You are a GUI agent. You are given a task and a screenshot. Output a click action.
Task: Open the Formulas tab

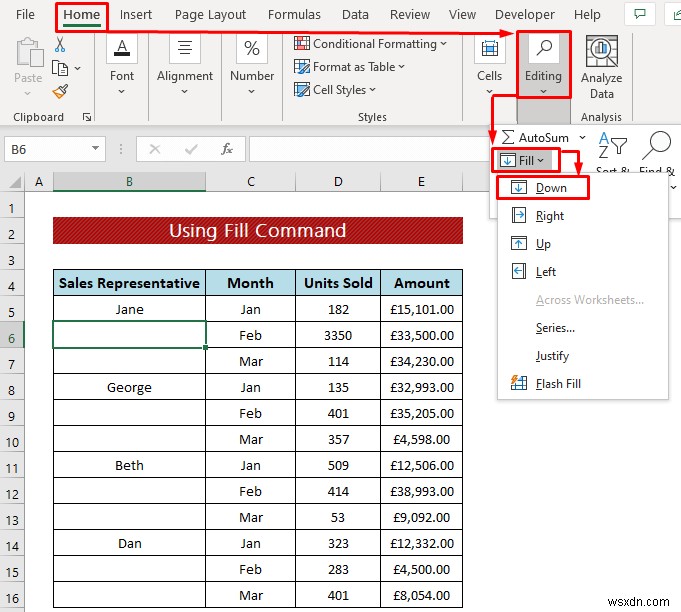click(x=294, y=15)
